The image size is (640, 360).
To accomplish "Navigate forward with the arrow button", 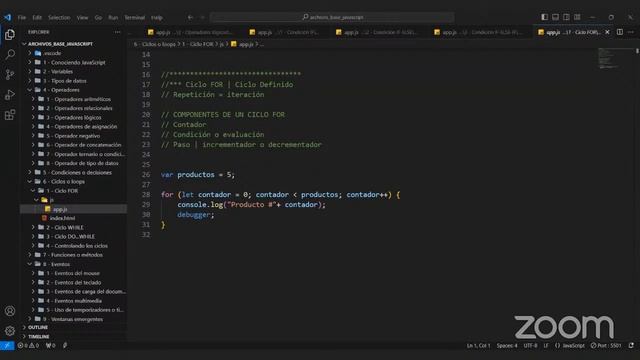I will tap(202, 18).
